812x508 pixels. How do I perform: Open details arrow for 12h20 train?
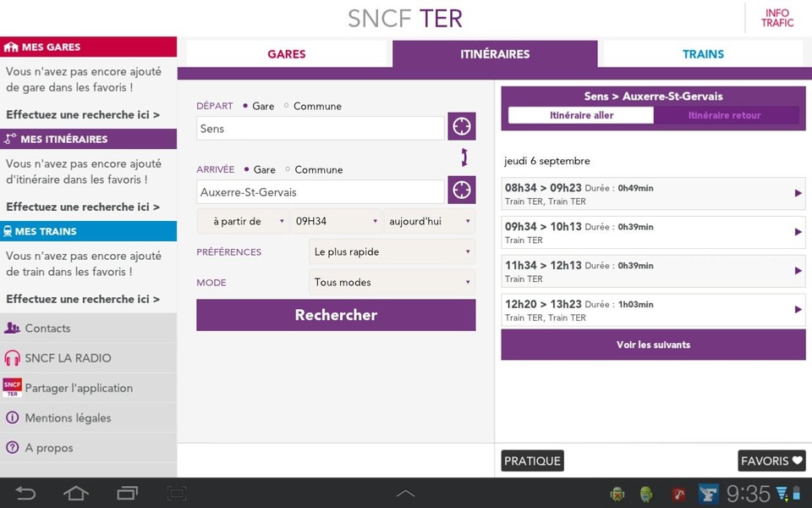(798, 310)
